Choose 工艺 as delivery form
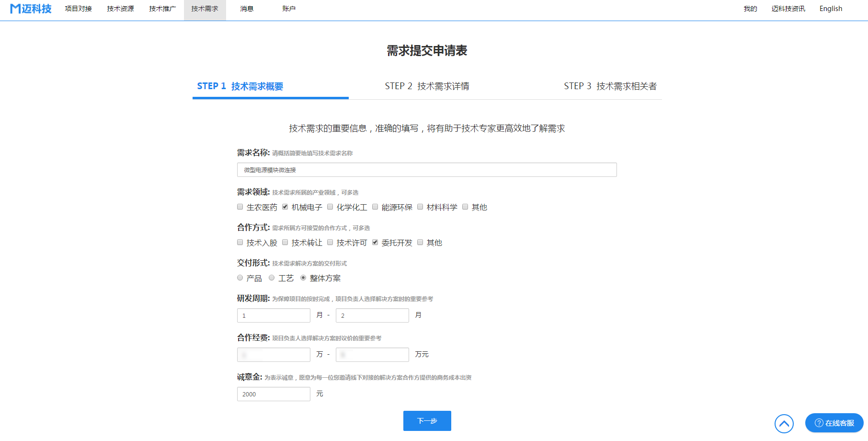 (272, 278)
